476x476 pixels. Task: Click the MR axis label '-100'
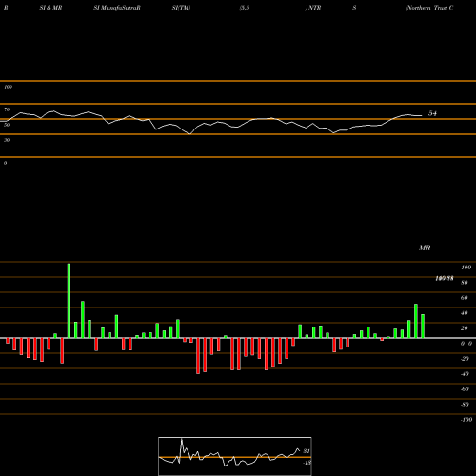click(466, 420)
